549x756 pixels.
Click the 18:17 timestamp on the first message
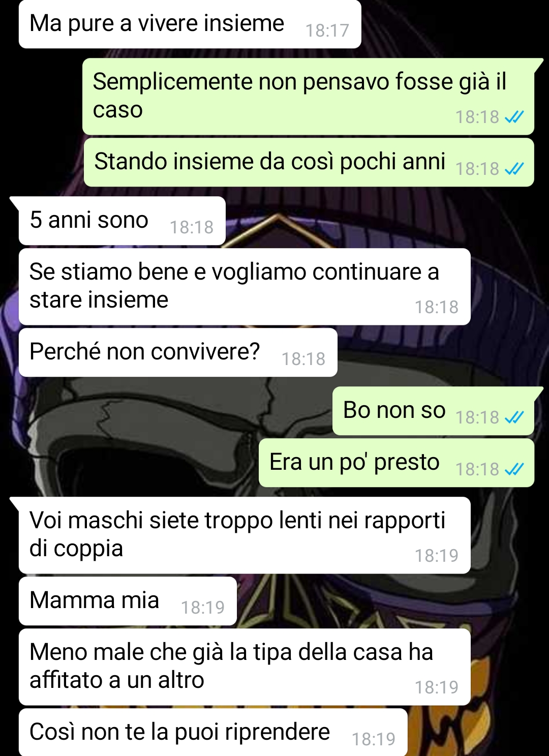point(327,31)
